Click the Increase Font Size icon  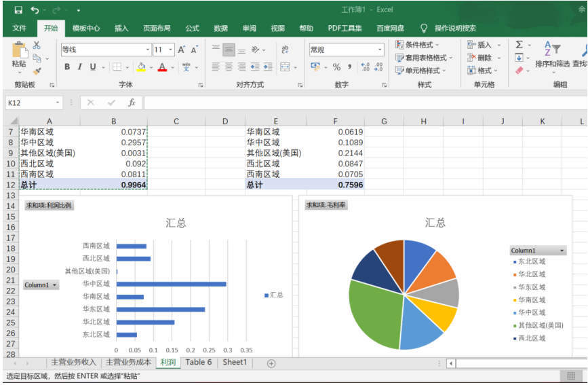click(x=182, y=50)
